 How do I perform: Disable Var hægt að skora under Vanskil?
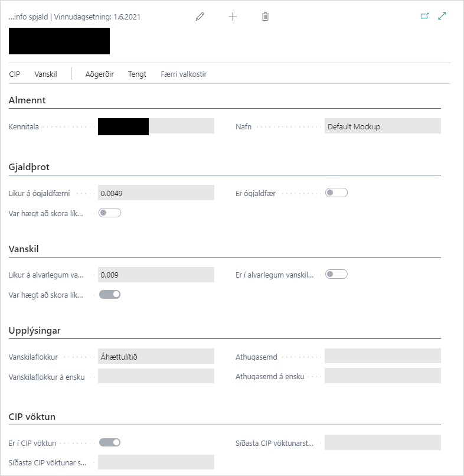(110, 294)
